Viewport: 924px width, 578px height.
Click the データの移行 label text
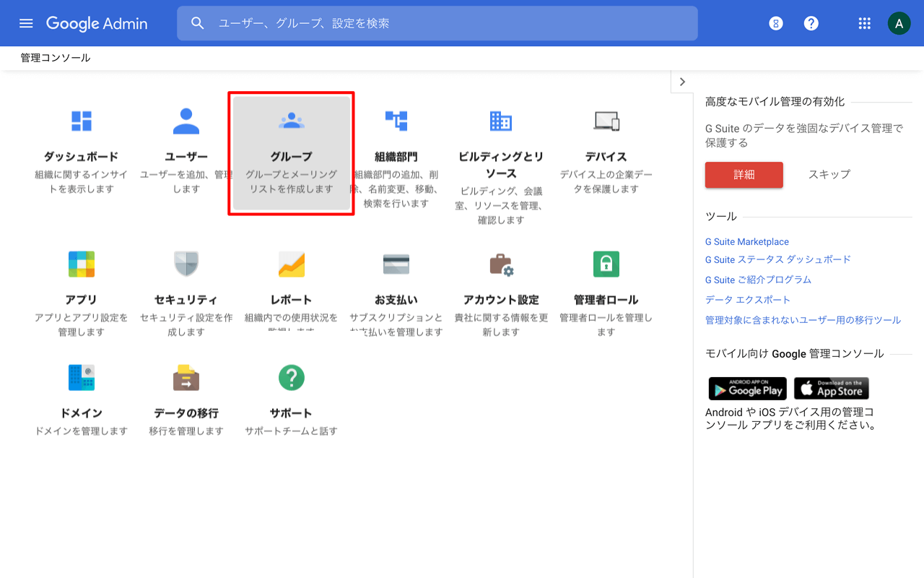tap(186, 413)
